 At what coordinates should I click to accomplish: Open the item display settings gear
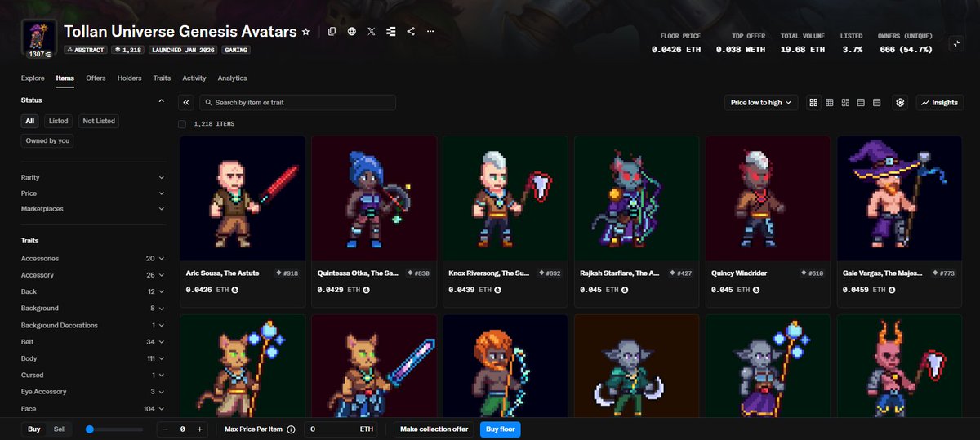(900, 103)
